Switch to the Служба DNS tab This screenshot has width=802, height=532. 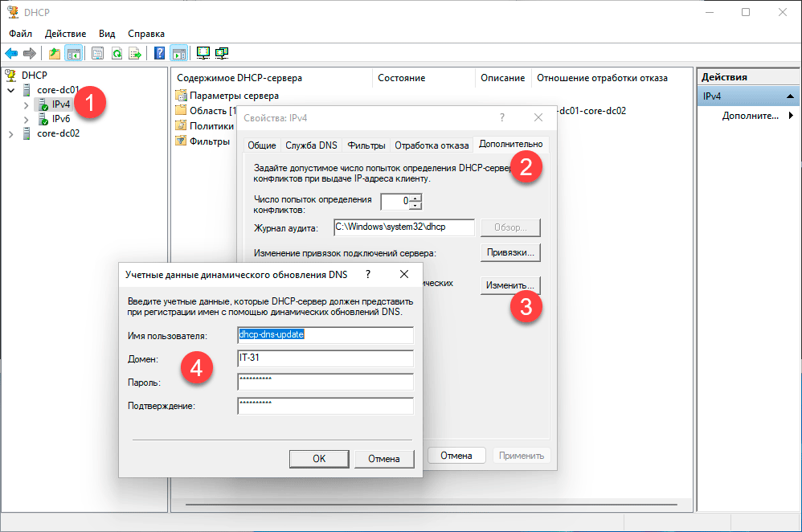click(312, 145)
